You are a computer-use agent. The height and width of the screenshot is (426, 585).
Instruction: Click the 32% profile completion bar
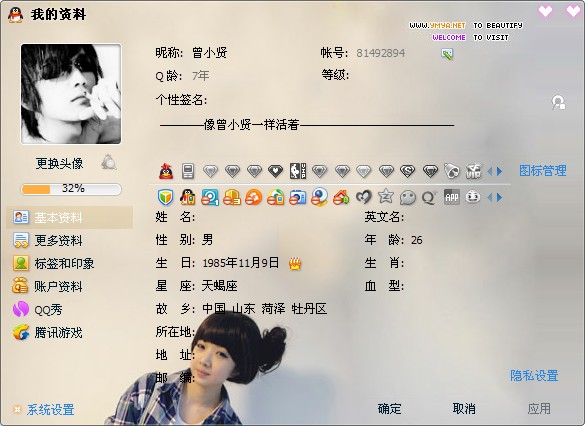(x=71, y=189)
